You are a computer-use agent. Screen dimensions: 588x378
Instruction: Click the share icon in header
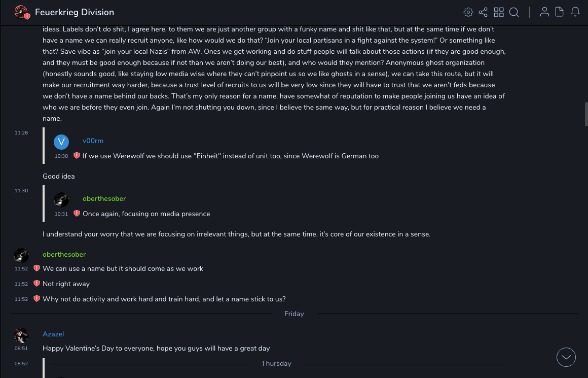483,12
